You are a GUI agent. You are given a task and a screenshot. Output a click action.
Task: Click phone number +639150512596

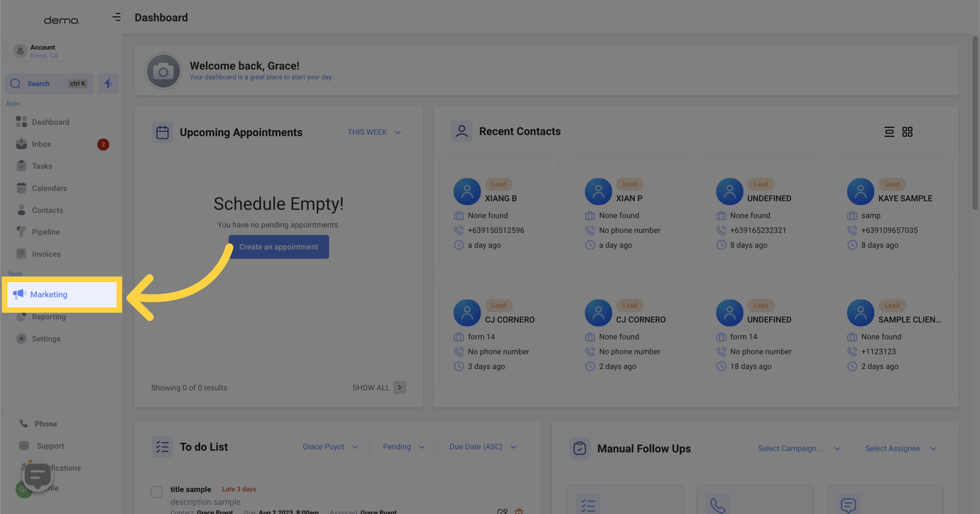click(496, 230)
